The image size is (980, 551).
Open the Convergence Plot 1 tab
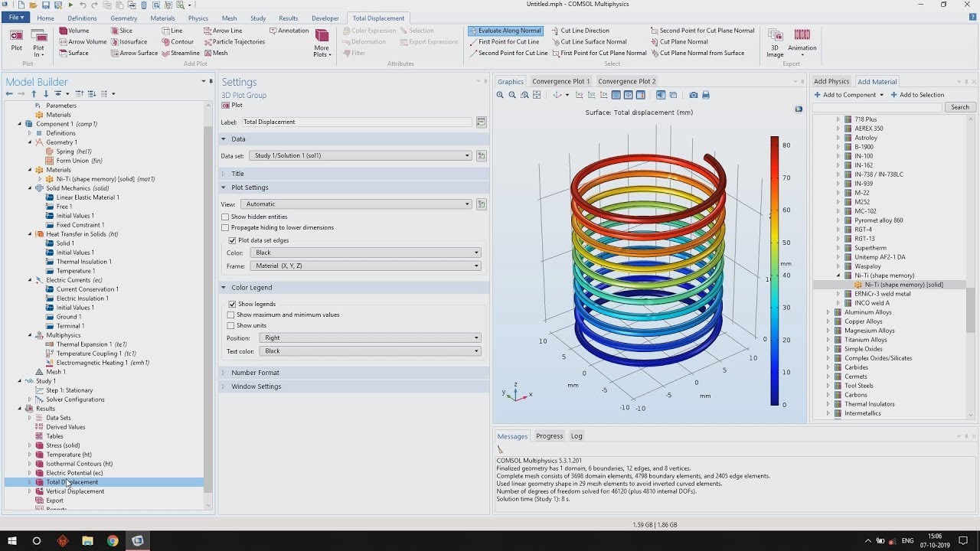(x=561, y=81)
